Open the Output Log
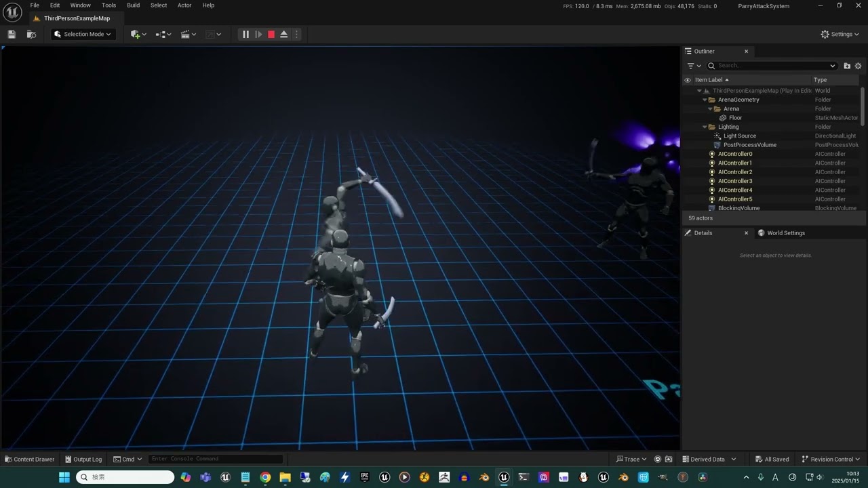 83,460
